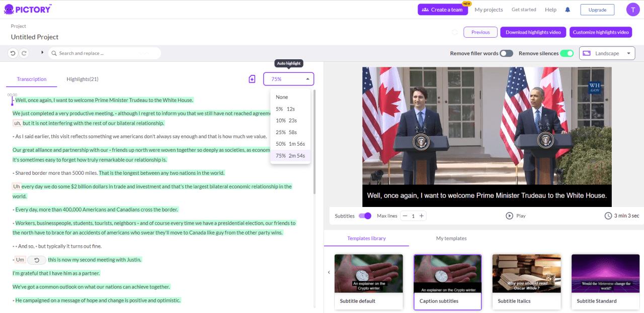
Task: Open the notifications bell
Action: pos(568,10)
